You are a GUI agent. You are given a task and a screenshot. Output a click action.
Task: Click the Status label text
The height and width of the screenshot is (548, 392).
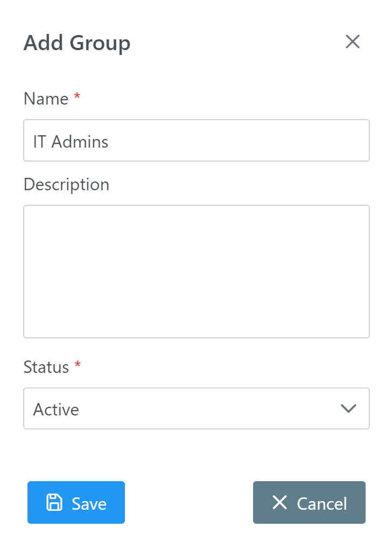point(46,366)
